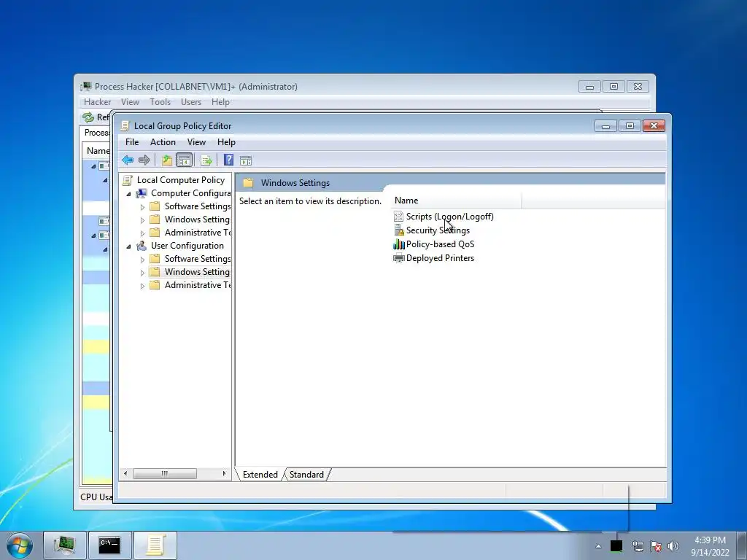Click the black square tray icon
The height and width of the screenshot is (560, 747).
point(616,545)
